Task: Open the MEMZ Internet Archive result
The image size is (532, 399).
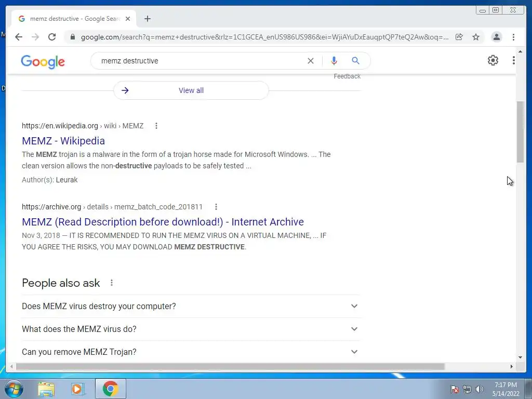Action: point(163,222)
